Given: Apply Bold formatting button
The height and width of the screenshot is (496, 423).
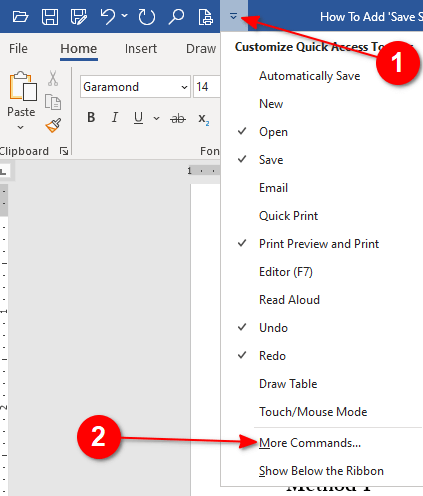Looking at the screenshot, I should tap(91, 117).
